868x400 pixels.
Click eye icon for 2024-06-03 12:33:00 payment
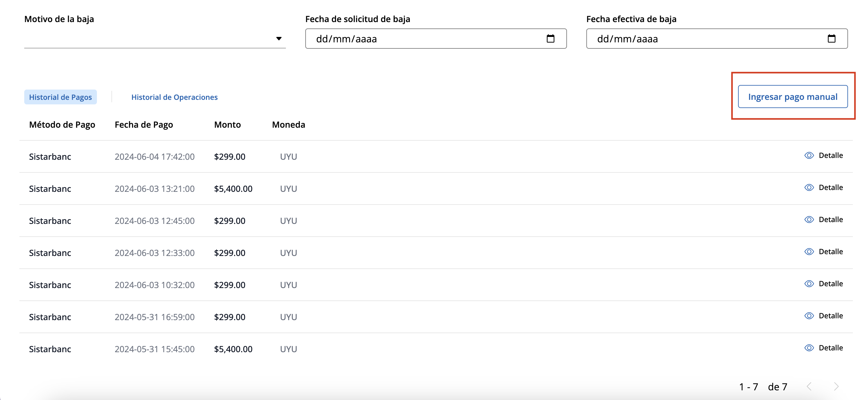click(809, 251)
